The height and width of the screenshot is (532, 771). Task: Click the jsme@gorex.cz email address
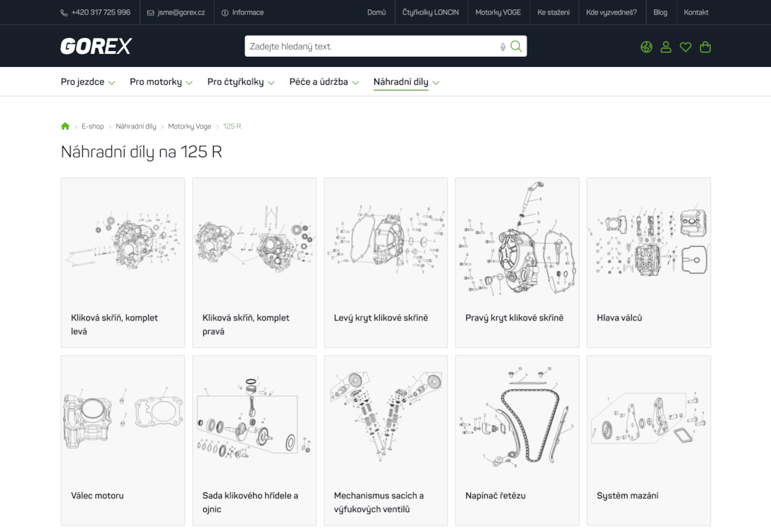point(182,13)
